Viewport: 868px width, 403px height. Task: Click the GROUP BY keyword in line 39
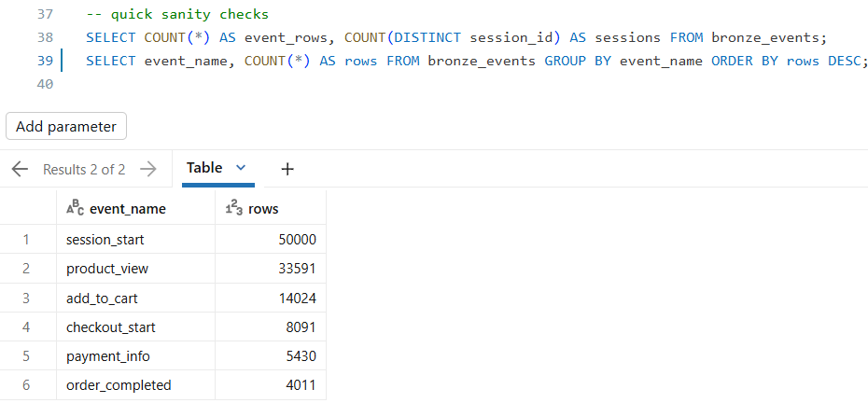[578, 61]
